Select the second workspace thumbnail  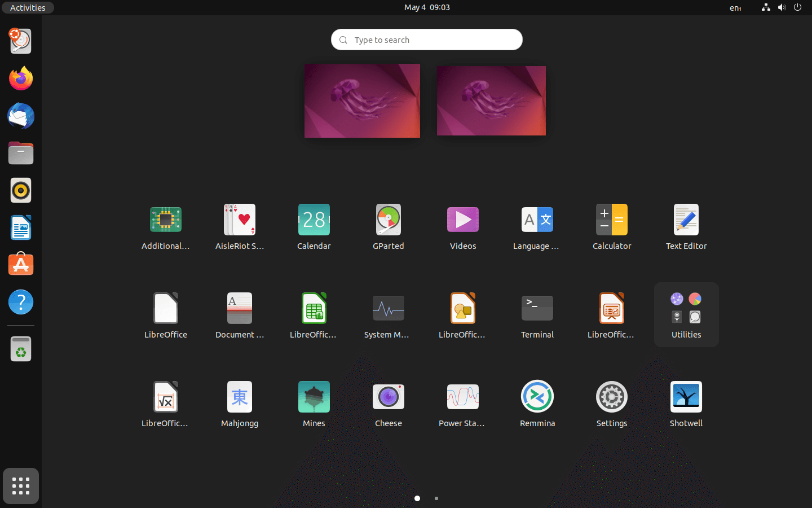(x=491, y=100)
